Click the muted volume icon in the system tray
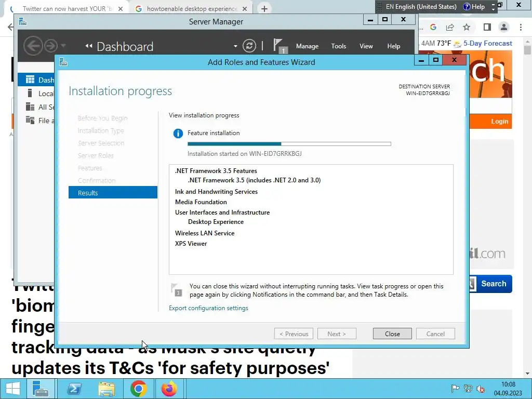Screen dimensions: 532x399 (x=481, y=389)
